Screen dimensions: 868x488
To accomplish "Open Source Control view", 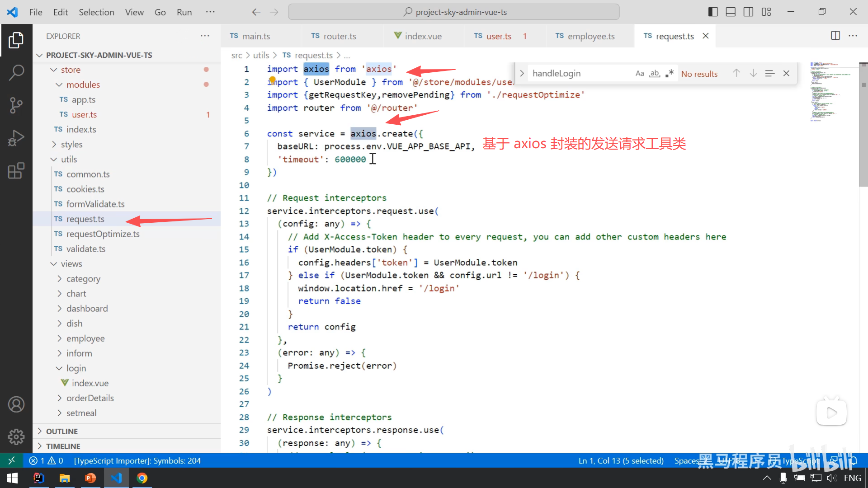I will (x=16, y=105).
